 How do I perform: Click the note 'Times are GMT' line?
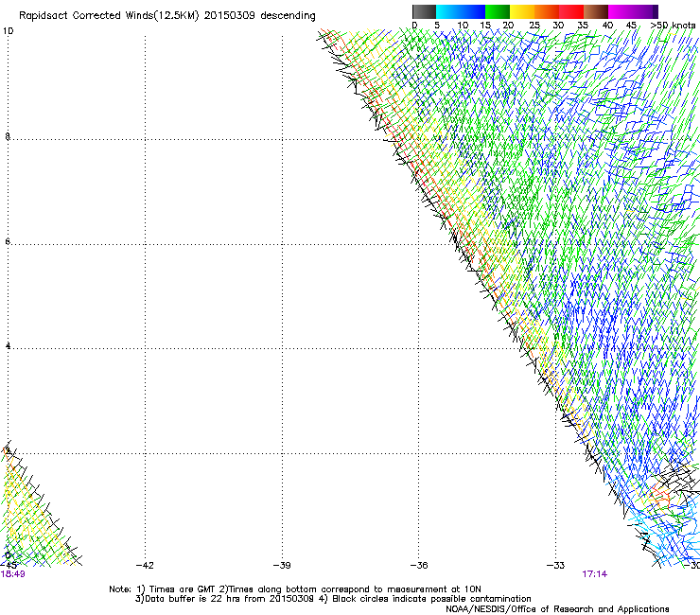pyautogui.click(x=295, y=589)
